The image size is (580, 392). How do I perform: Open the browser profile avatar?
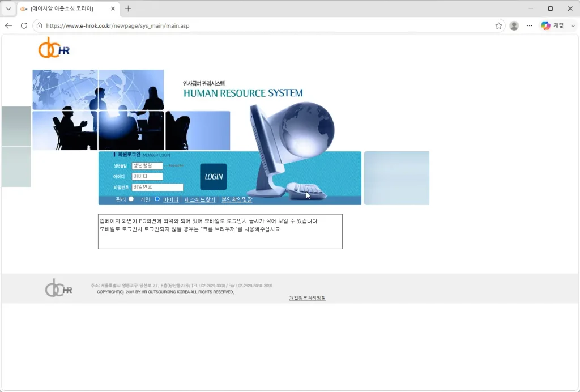[514, 25]
